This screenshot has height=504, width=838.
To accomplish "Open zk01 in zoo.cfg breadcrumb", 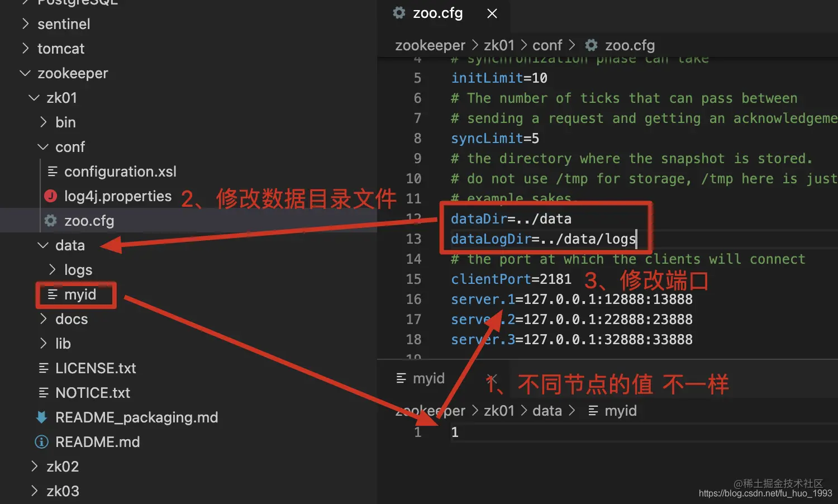I will pos(499,45).
